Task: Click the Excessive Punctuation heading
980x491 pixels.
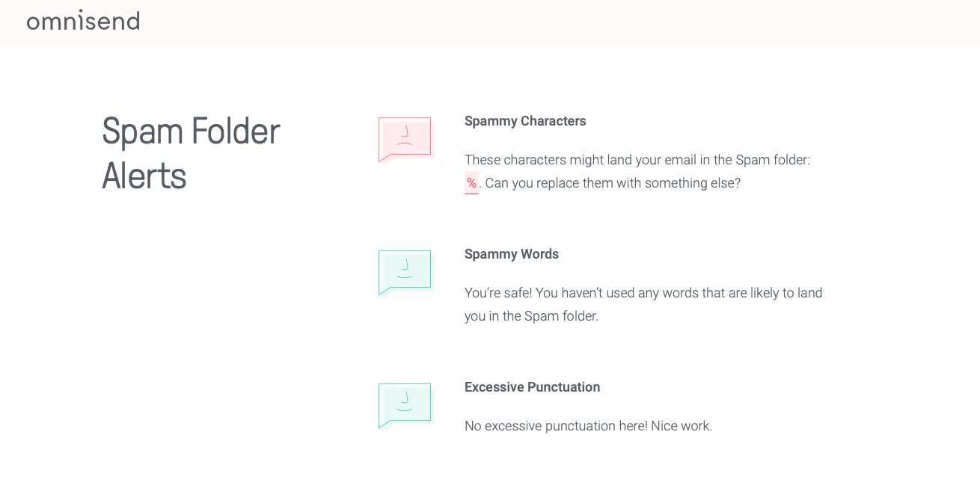Action: click(532, 387)
